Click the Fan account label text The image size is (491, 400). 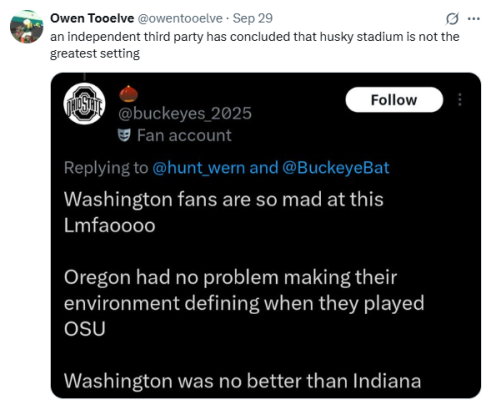184,135
